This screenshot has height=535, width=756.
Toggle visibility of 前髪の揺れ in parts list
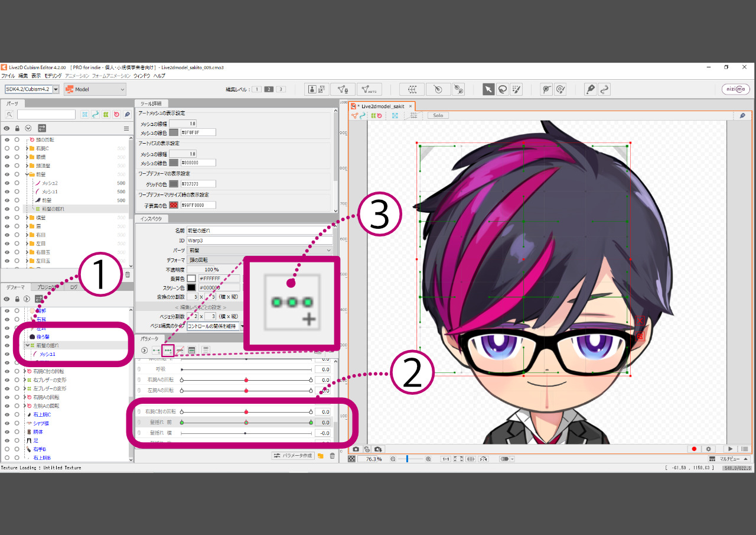[7, 209]
